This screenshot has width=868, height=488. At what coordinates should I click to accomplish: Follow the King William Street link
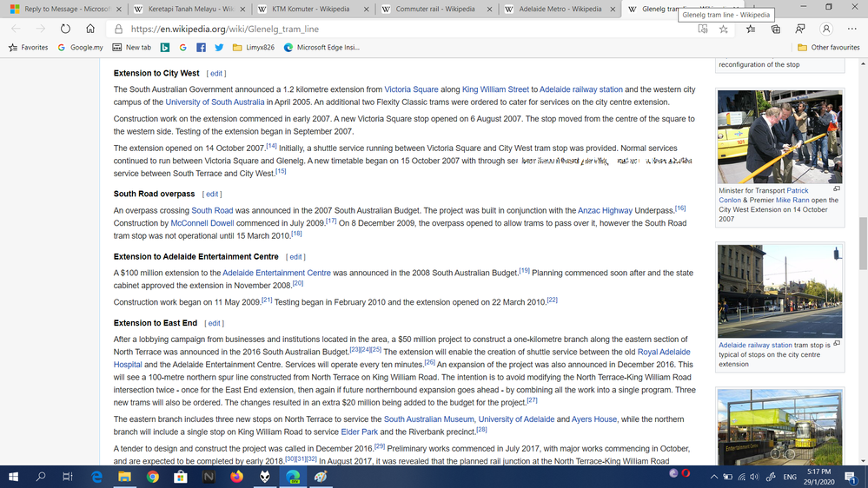[x=495, y=89]
